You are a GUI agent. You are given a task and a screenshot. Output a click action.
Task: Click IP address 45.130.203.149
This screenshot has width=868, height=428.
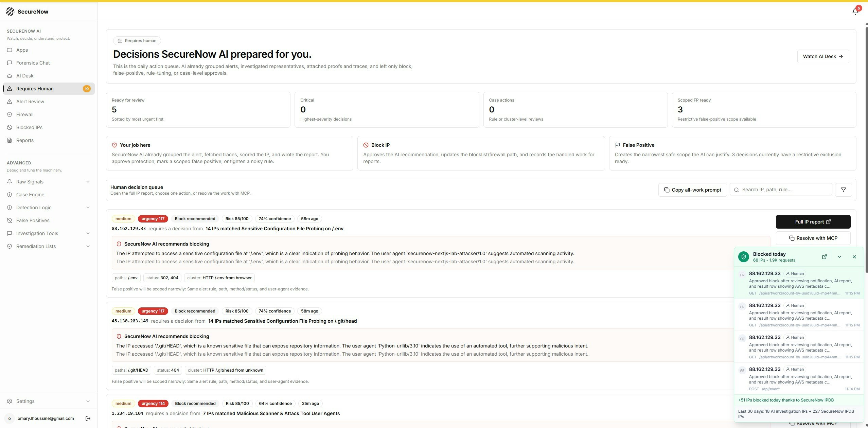pos(130,321)
